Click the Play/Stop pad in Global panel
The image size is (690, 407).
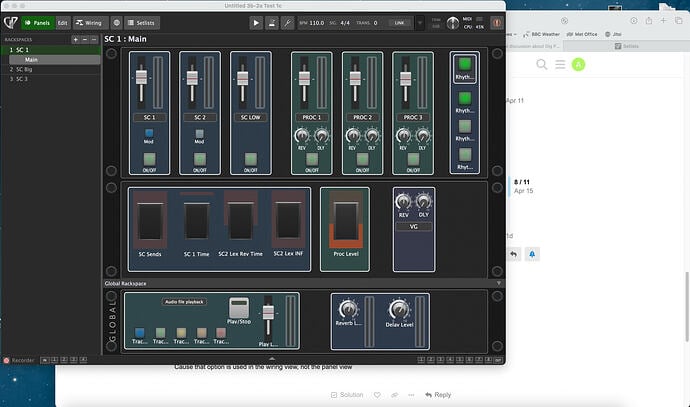239,308
